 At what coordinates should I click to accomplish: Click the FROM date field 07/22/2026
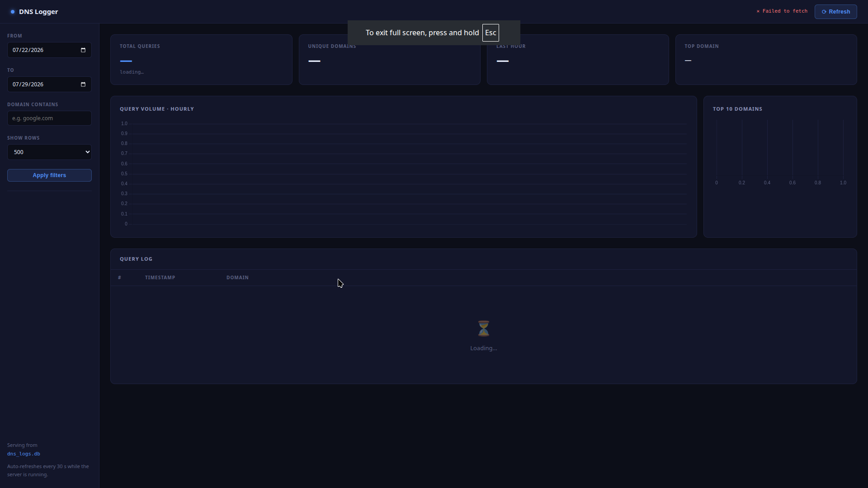49,50
